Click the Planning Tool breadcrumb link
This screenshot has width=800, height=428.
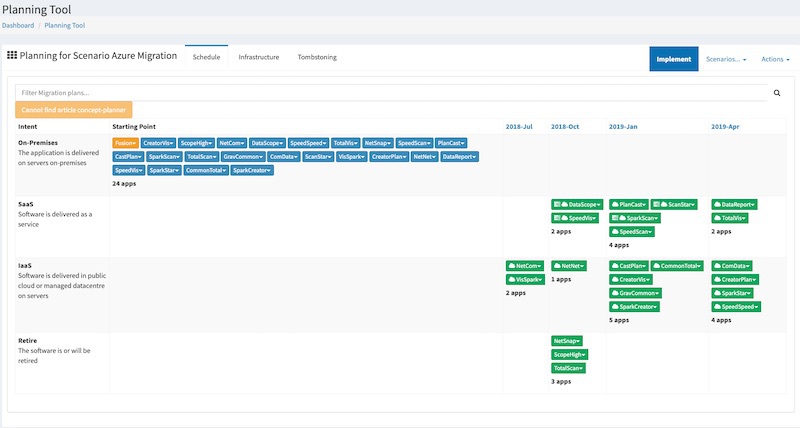(65, 25)
